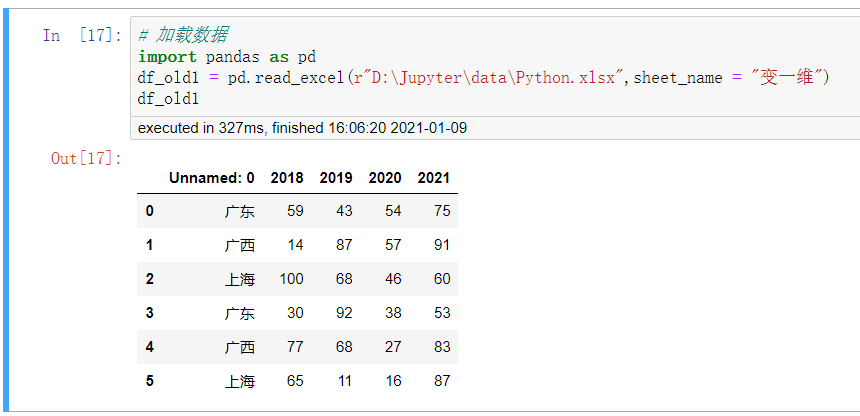This screenshot has width=860, height=416.
Task: Click the execution time info text
Action: 302,128
